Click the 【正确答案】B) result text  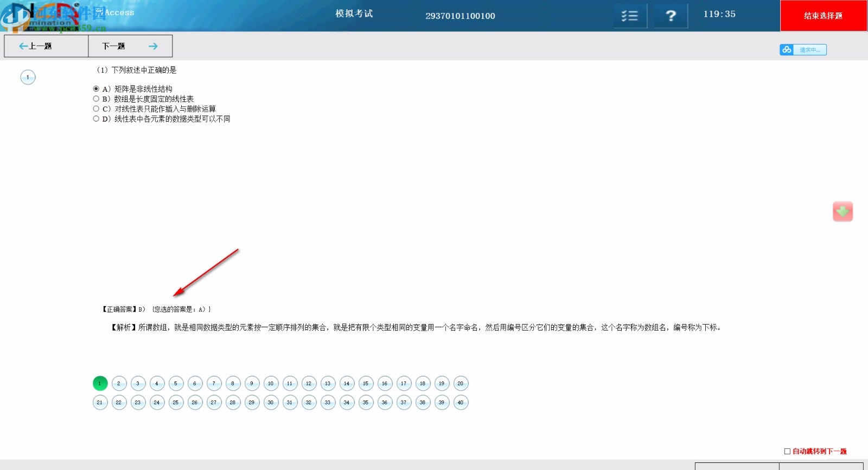pos(124,309)
